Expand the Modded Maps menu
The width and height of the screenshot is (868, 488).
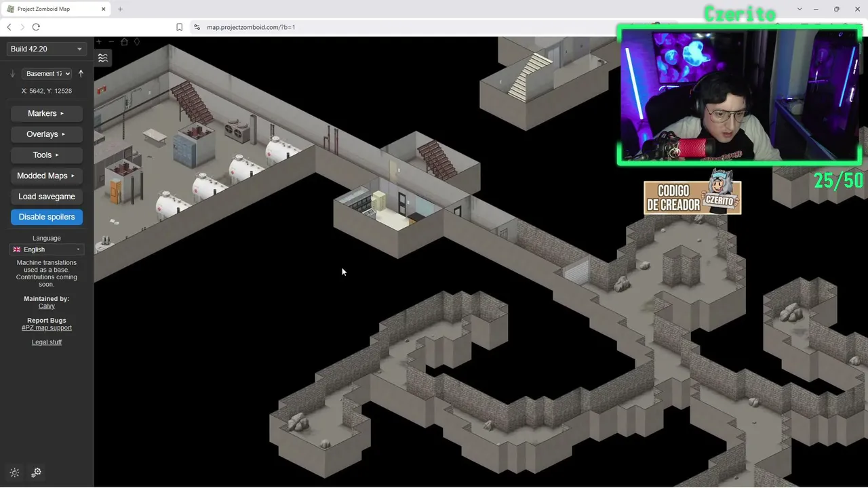(x=46, y=176)
